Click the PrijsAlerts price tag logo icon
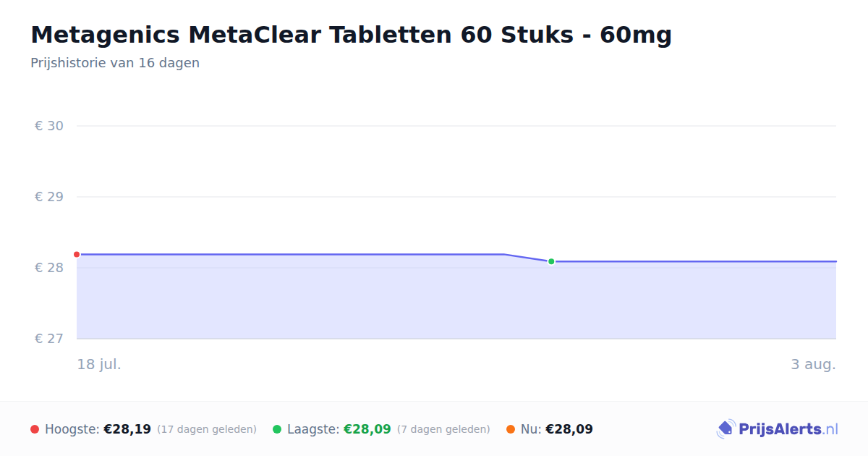 (726, 429)
